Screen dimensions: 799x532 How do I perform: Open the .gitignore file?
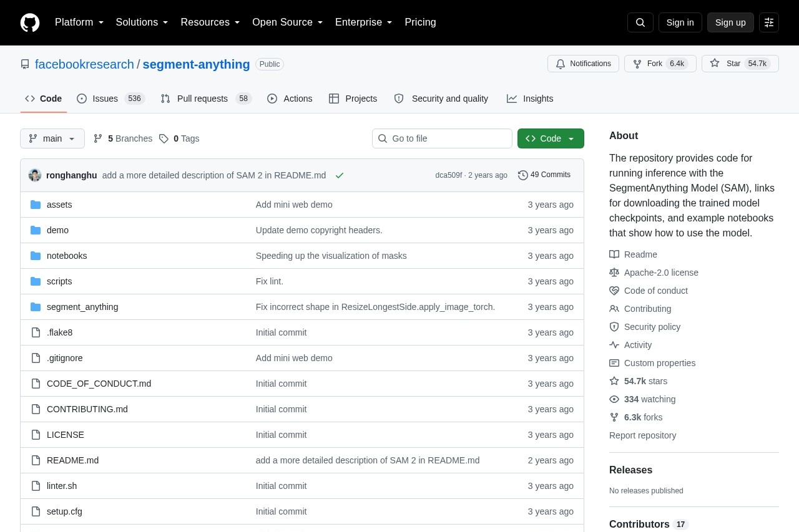tap(64, 358)
